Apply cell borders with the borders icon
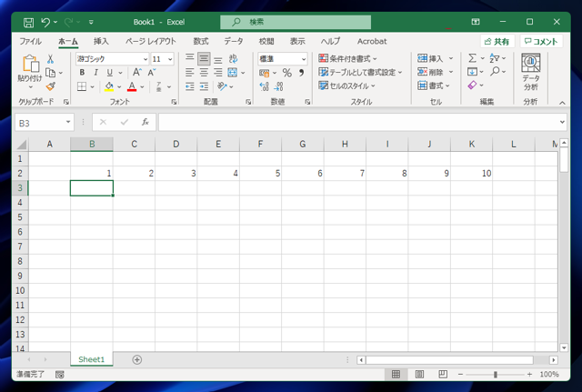 tap(82, 87)
